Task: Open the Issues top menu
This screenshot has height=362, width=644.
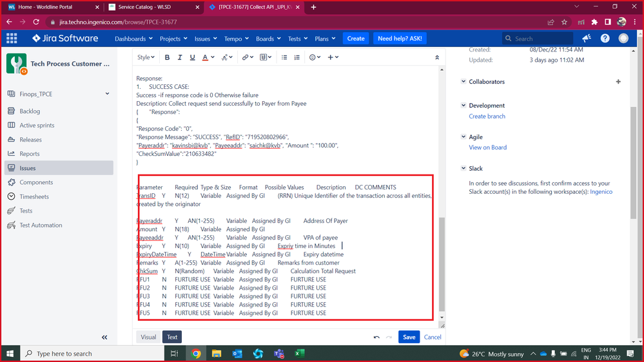Action: pyautogui.click(x=206, y=39)
